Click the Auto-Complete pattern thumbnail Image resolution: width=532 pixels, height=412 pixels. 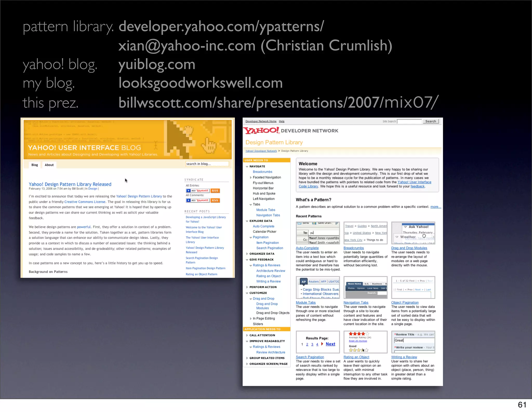click(x=318, y=233)
